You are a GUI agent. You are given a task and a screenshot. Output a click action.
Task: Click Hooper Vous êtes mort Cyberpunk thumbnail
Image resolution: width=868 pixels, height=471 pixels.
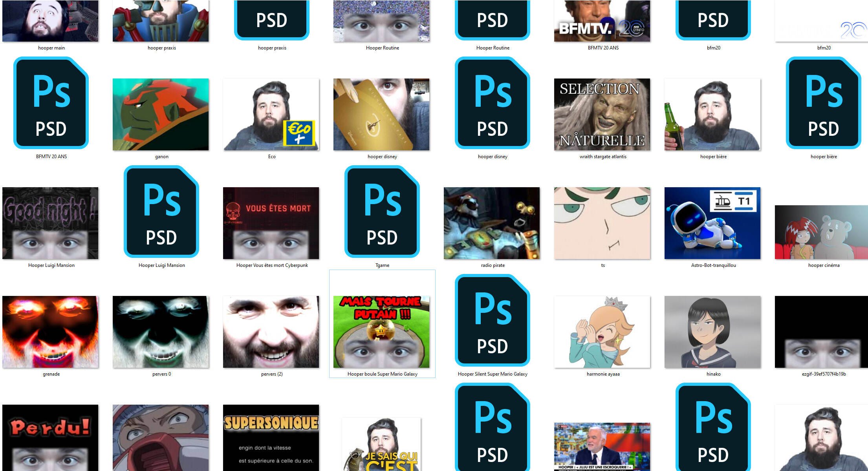[x=271, y=223]
